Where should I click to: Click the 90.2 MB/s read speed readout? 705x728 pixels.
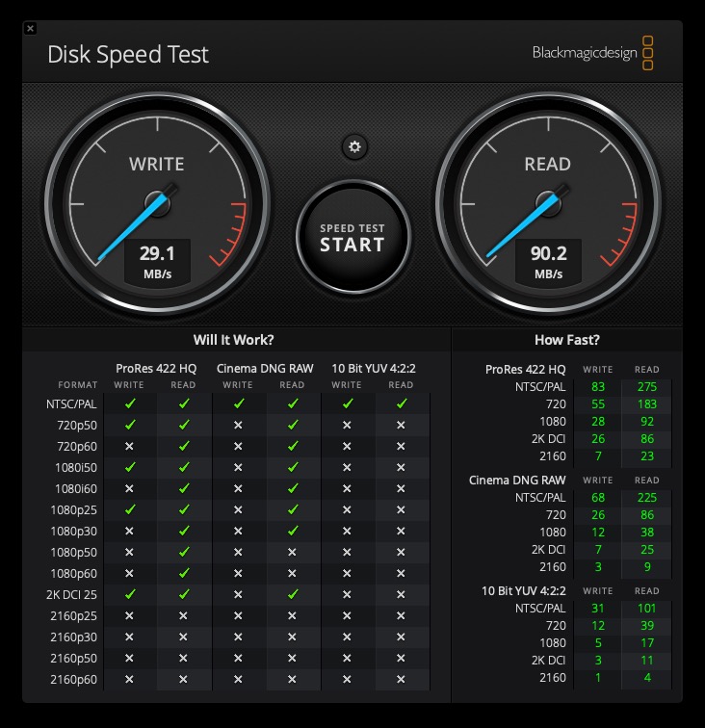(x=547, y=261)
